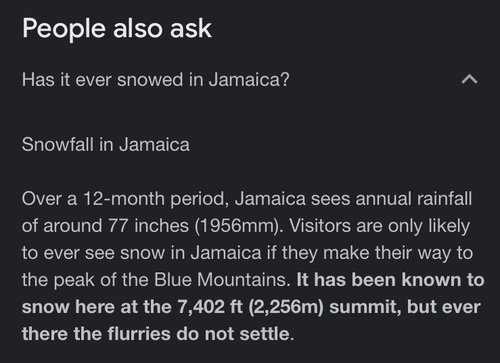Click the bold value "(2,256m)"
The image size is (500, 363).
click(286, 307)
